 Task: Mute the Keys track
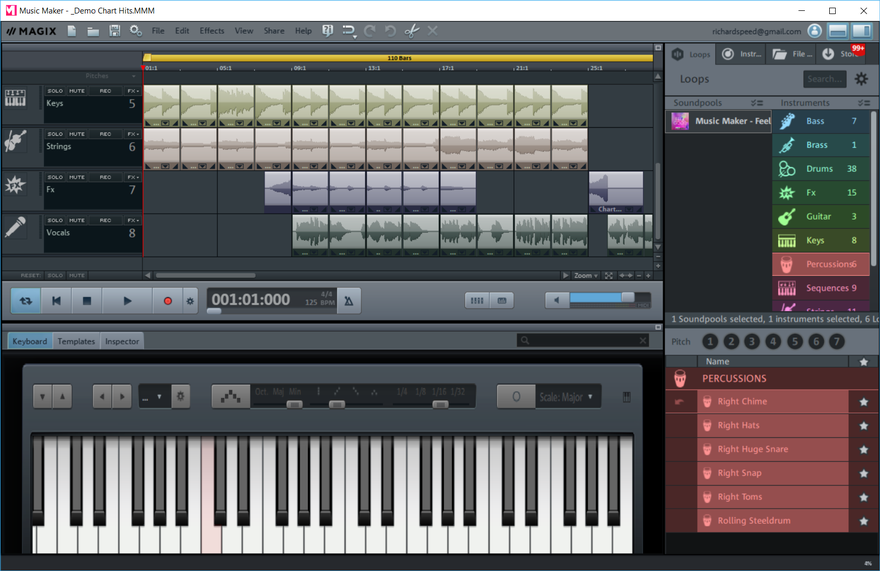click(77, 91)
